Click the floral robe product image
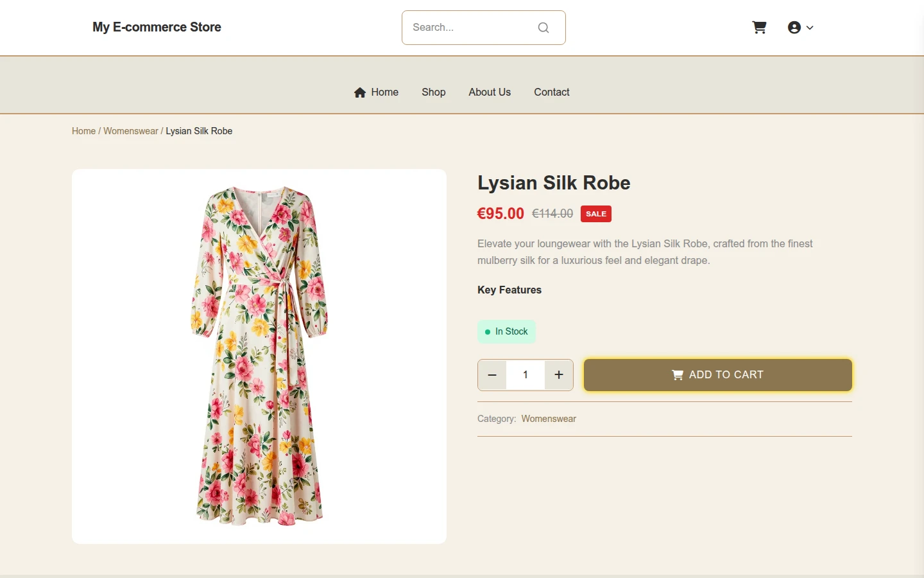924x578 pixels. point(259,356)
